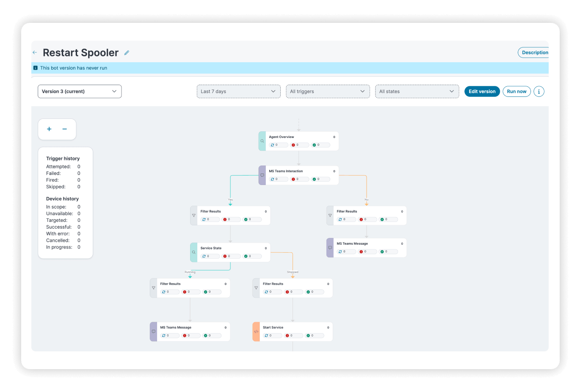Click Service State success count badge
Screen dimensions: 580x392
coord(252,256)
